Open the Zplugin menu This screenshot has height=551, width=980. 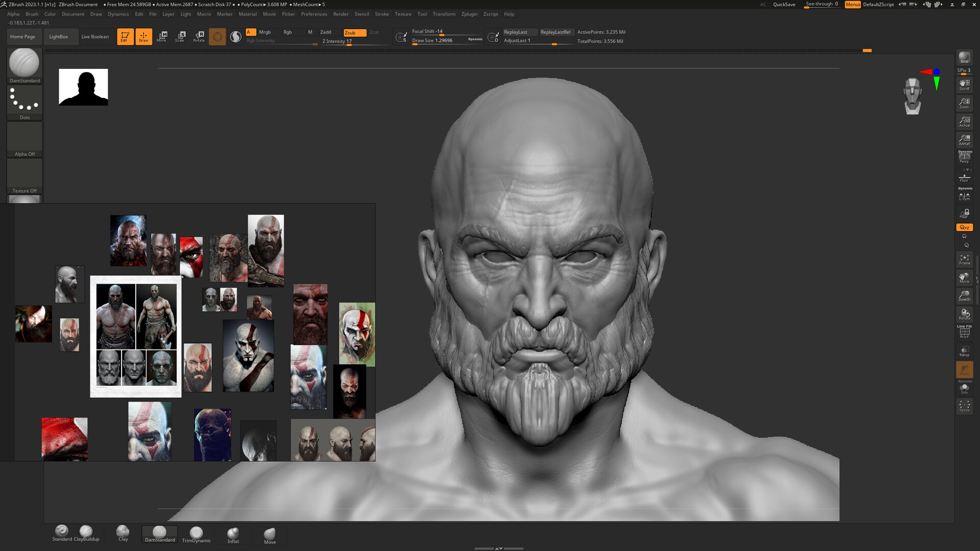469,14
